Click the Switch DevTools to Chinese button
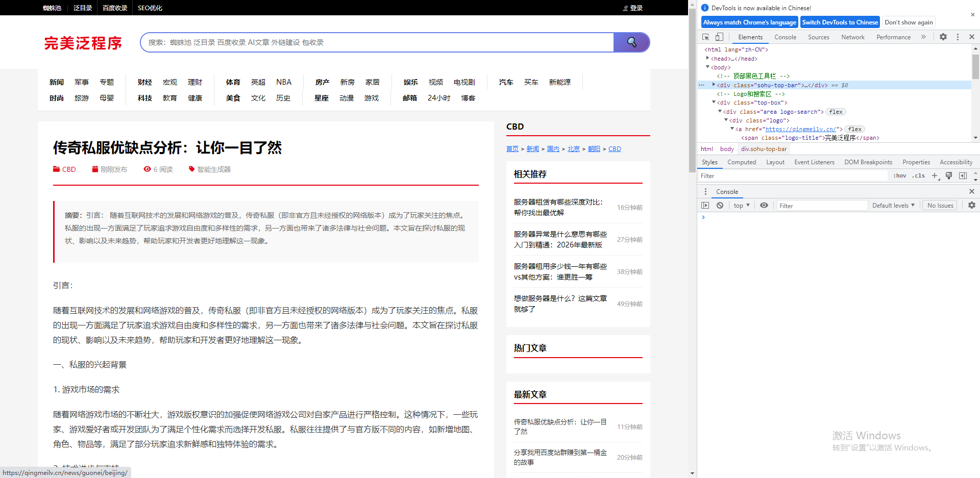The image size is (980, 478). pyautogui.click(x=840, y=22)
